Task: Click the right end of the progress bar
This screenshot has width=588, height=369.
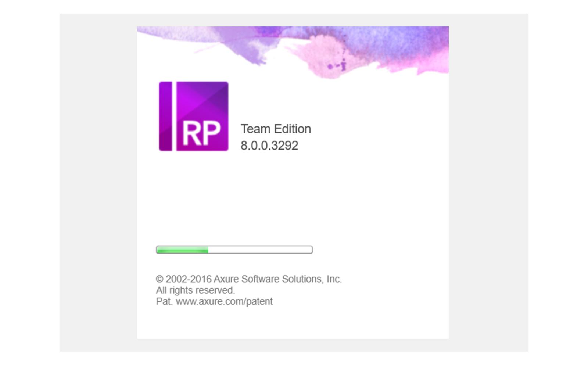Action: click(311, 250)
